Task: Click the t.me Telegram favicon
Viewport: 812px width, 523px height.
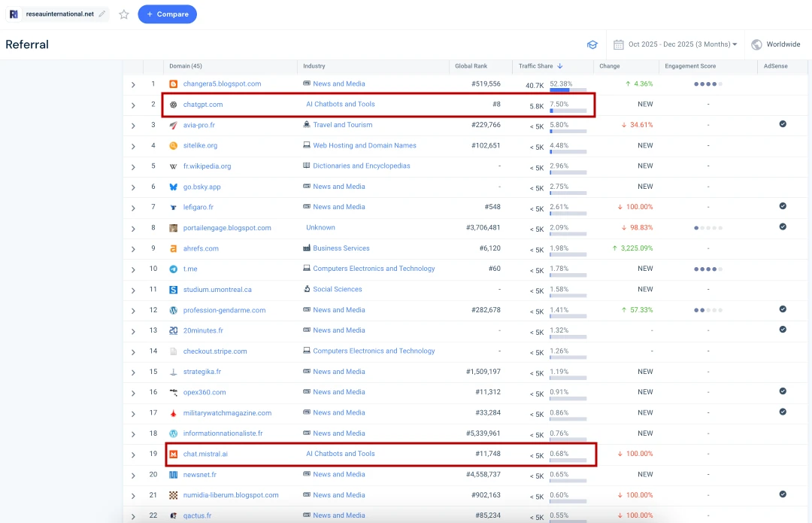Action: coord(174,269)
